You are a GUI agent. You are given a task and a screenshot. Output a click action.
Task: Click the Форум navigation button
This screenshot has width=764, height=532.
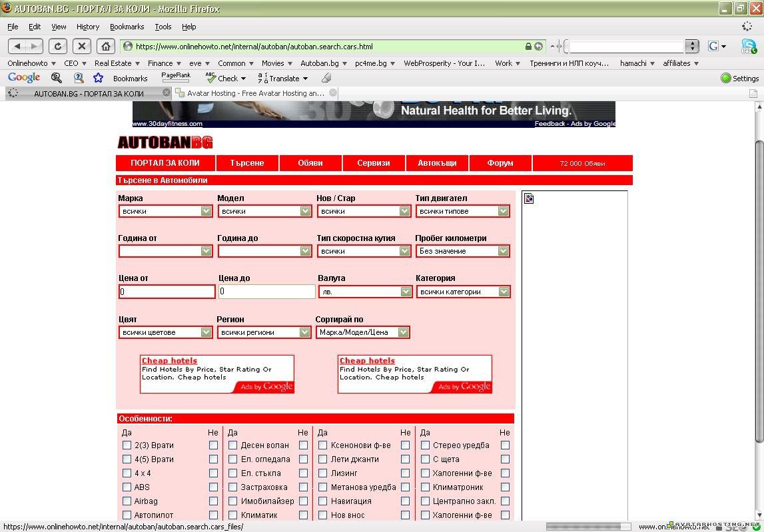coord(500,162)
